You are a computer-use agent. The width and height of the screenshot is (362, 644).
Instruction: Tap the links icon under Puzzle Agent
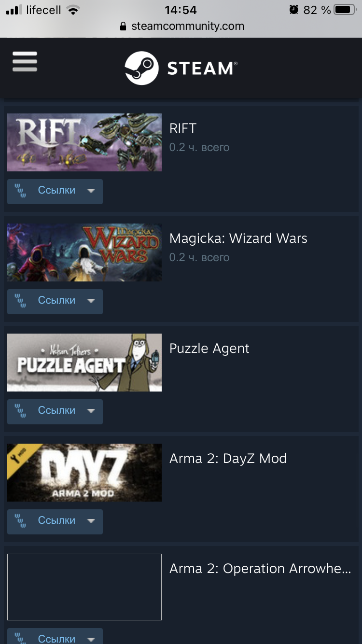tap(20, 411)
